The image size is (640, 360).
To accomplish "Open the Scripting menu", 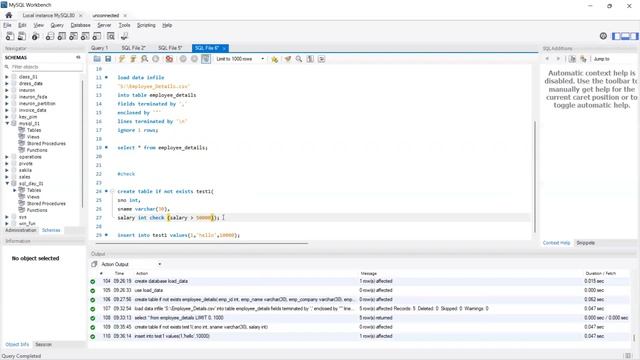I will click(146, 25).
